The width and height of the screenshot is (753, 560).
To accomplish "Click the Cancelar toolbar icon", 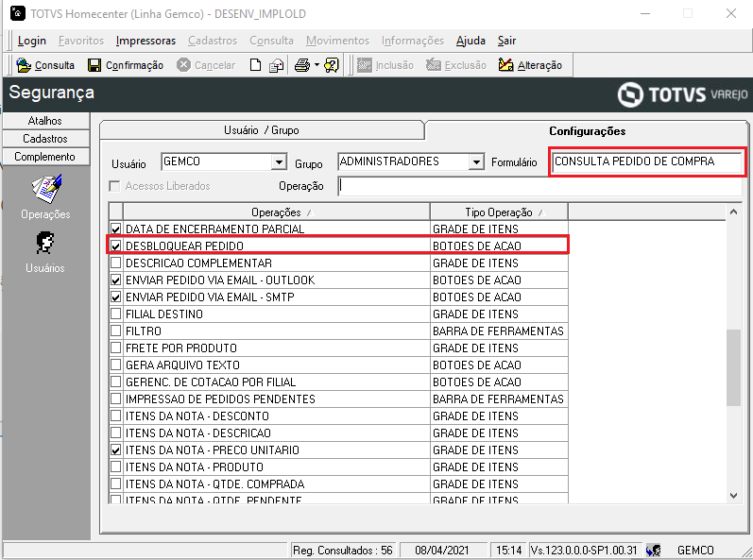I will coord(183,65).
